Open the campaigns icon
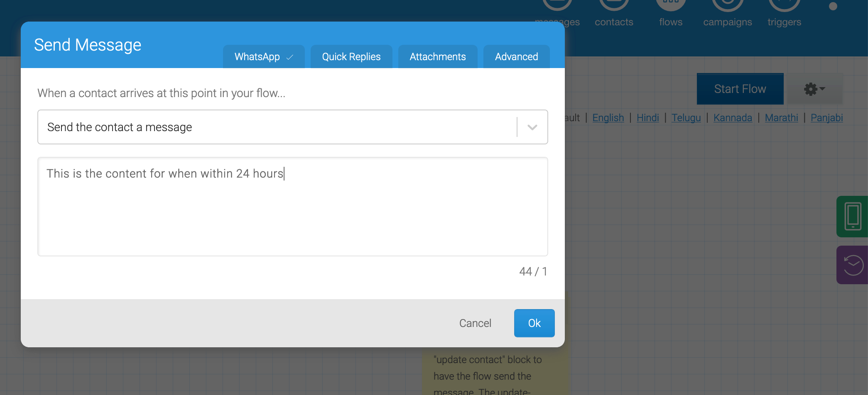 [727, 5]
